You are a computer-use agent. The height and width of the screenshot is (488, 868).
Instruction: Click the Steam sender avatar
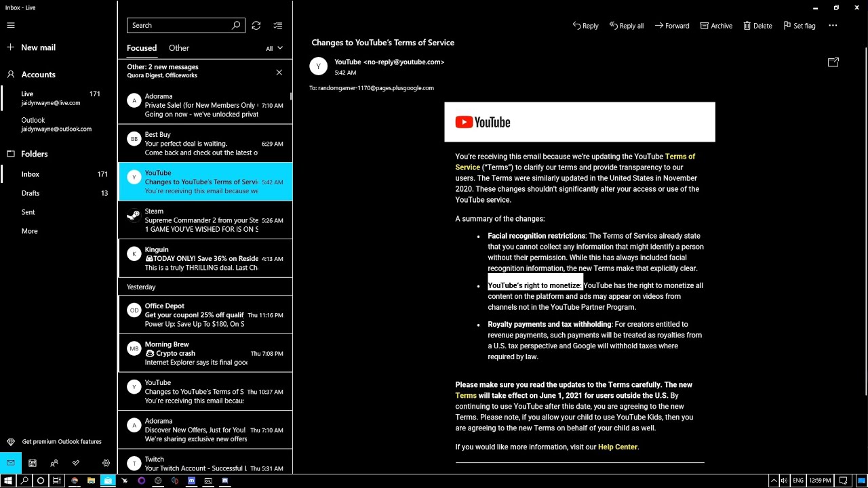134,216
